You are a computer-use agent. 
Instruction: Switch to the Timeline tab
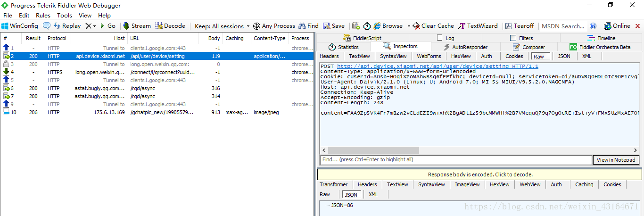tap(601, 38)
